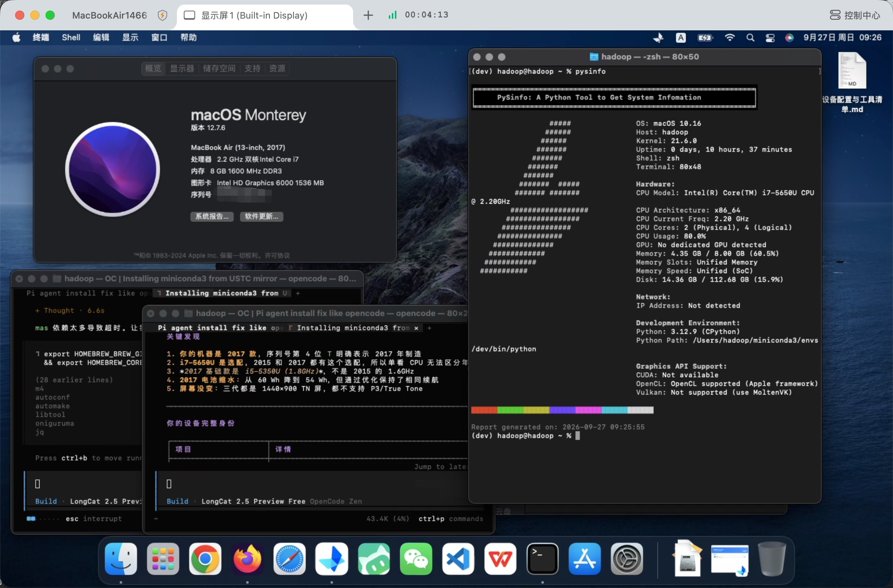
Task: Click the green signal strength bars icon
Action: point(393,15)
